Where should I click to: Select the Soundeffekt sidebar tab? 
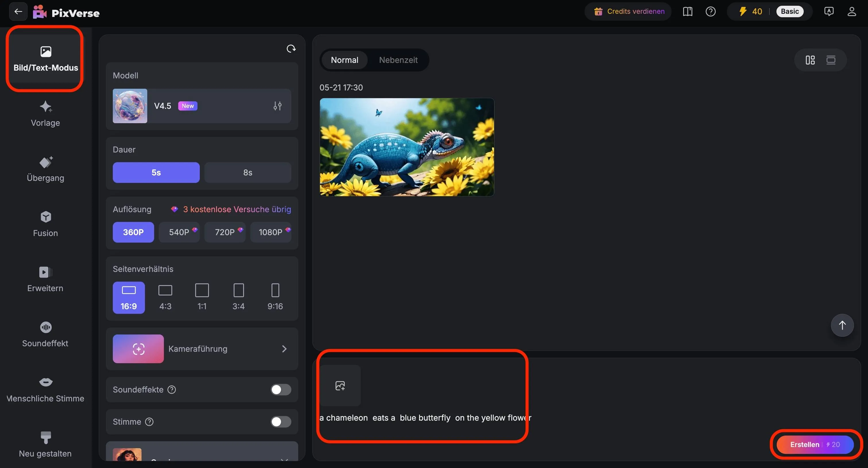(x=45, y=334)
